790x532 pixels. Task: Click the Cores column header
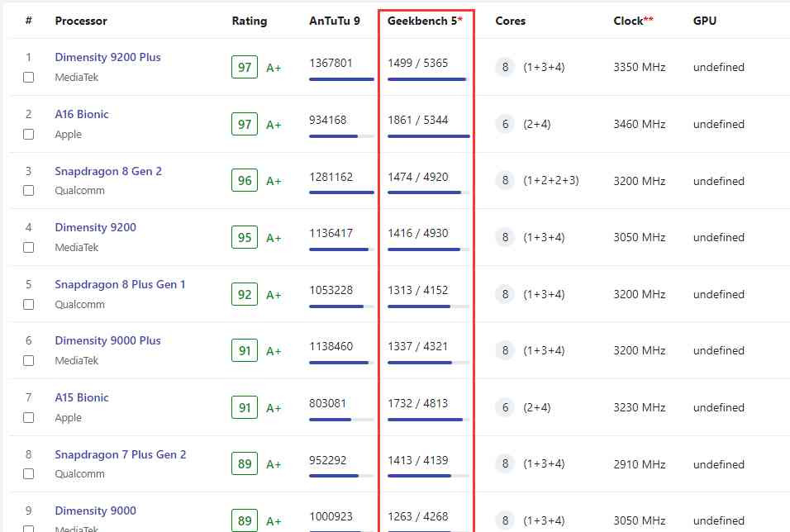pyautogui.click(x=511, y=21)
